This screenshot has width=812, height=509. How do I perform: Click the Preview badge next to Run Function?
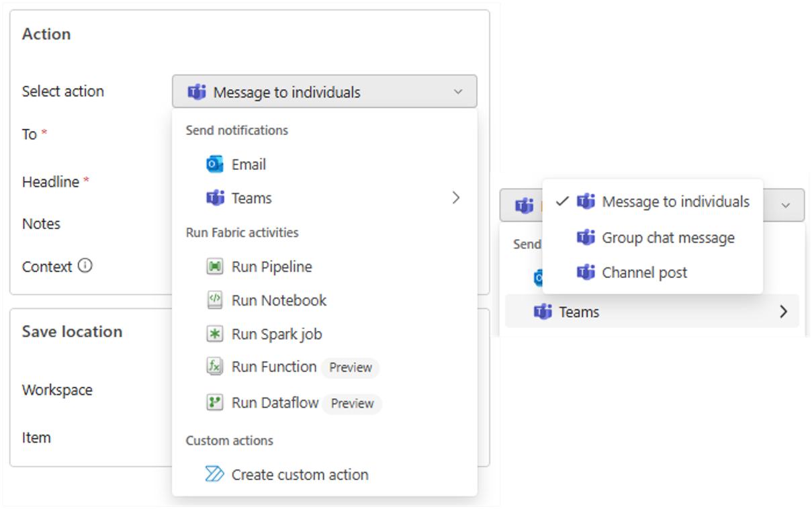350,367
